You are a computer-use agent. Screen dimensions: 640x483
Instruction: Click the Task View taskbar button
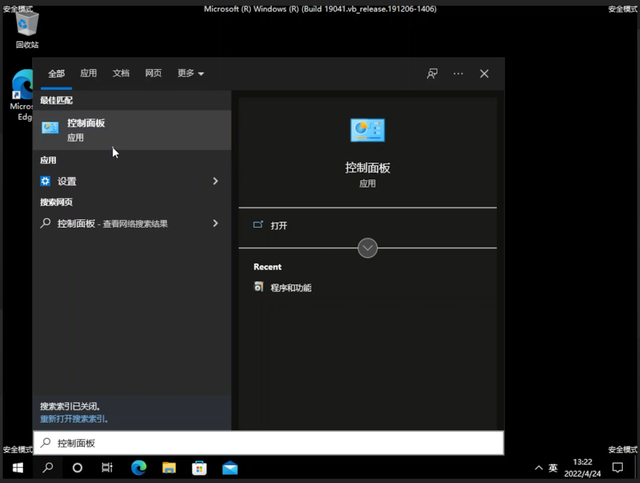tap(77, 468)
